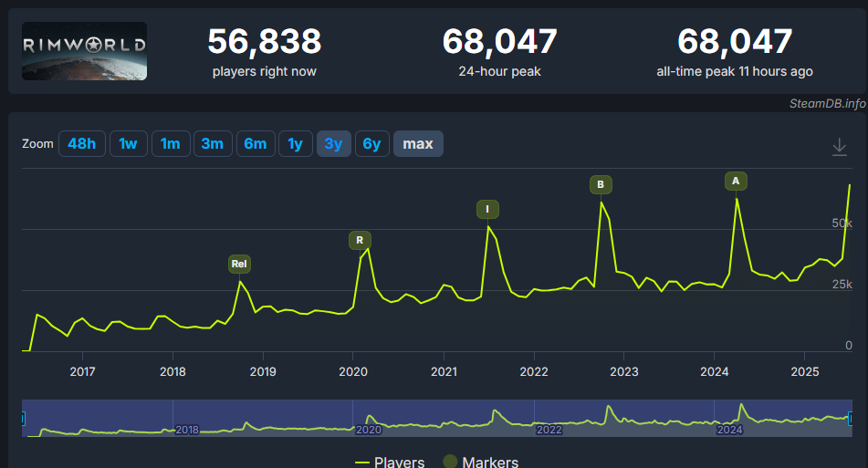
Task: Show max time range on chart
Action: click(418, 144)
